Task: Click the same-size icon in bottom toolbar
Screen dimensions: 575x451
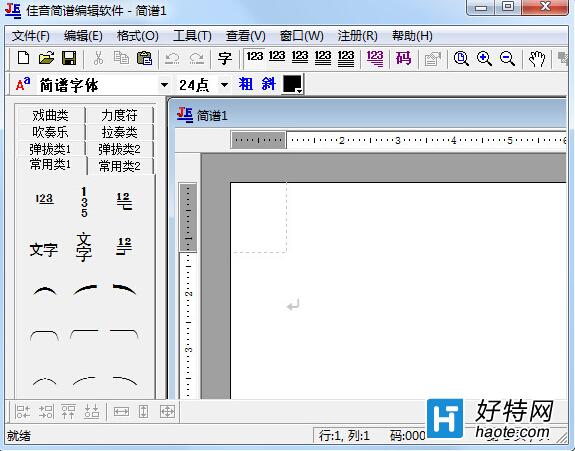Action: [167, 412]
